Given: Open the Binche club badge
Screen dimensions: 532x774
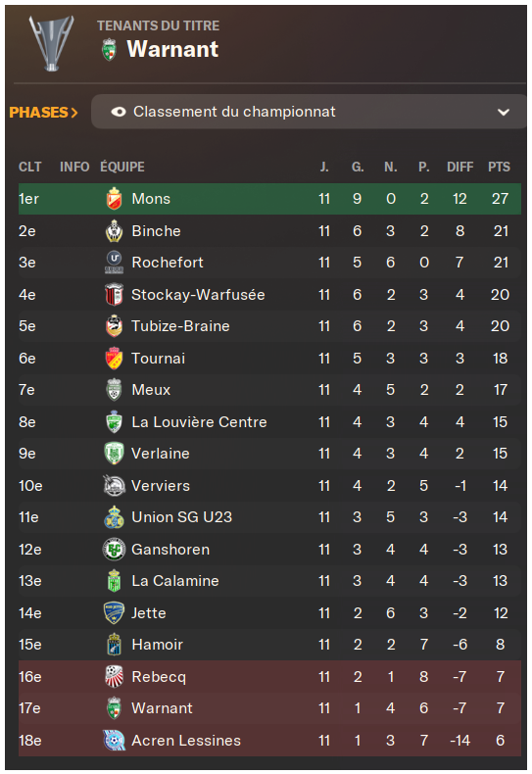Looking at the screenshot, I should point(114,230).
